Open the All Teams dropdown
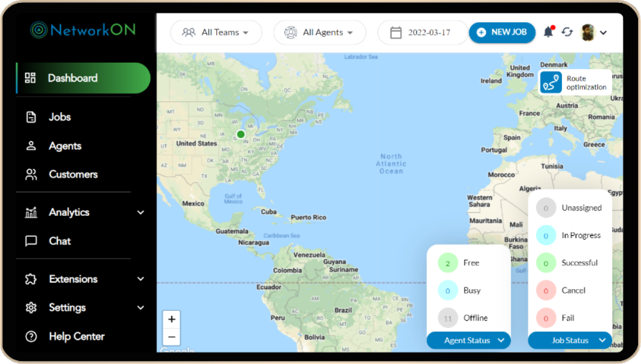641x364 pixels. [x=216, y=33]
